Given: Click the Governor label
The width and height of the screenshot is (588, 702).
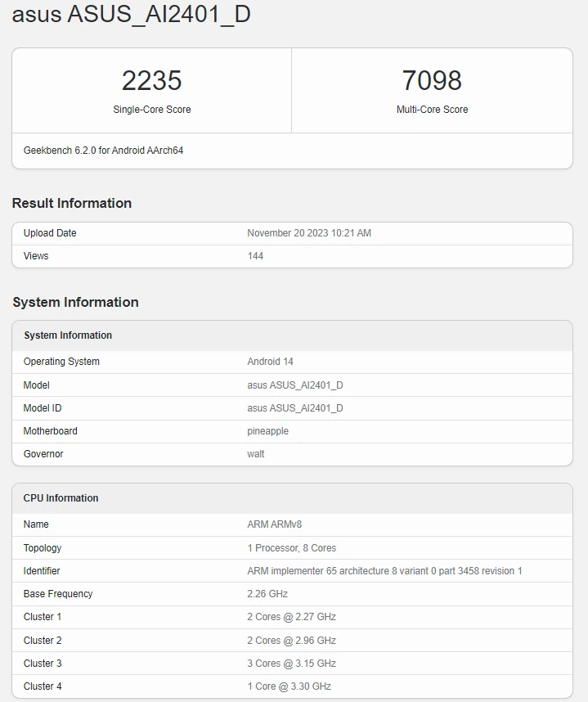Looking at the screenshot, I should pyautogui.click(x=43, y=454).
